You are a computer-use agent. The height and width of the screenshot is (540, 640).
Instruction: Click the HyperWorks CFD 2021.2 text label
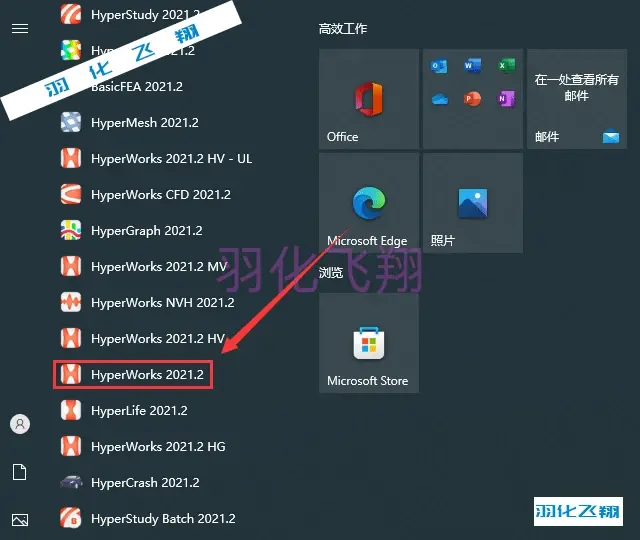point(161,195)
